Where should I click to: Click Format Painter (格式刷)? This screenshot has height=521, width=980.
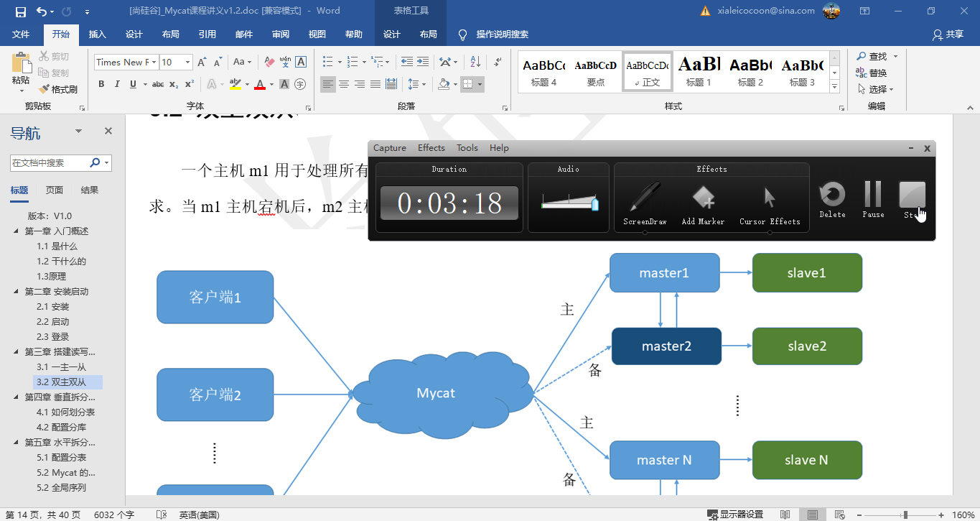[x=57, y=89]
